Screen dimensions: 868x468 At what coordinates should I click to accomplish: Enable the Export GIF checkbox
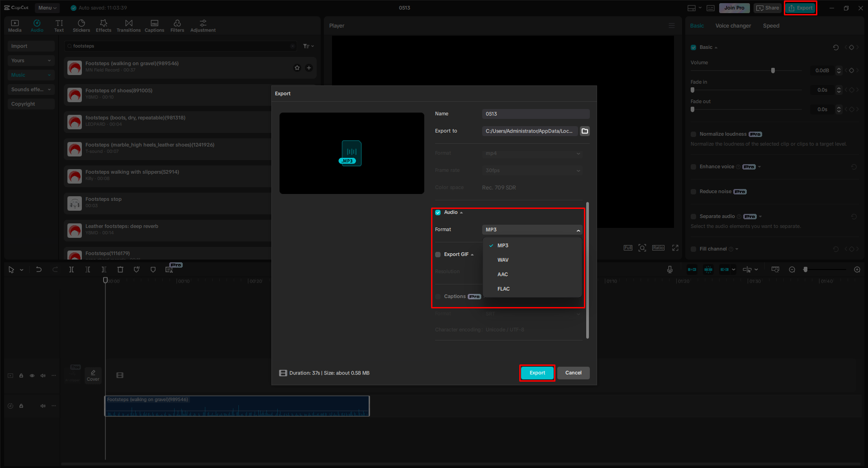pos(437,254)
